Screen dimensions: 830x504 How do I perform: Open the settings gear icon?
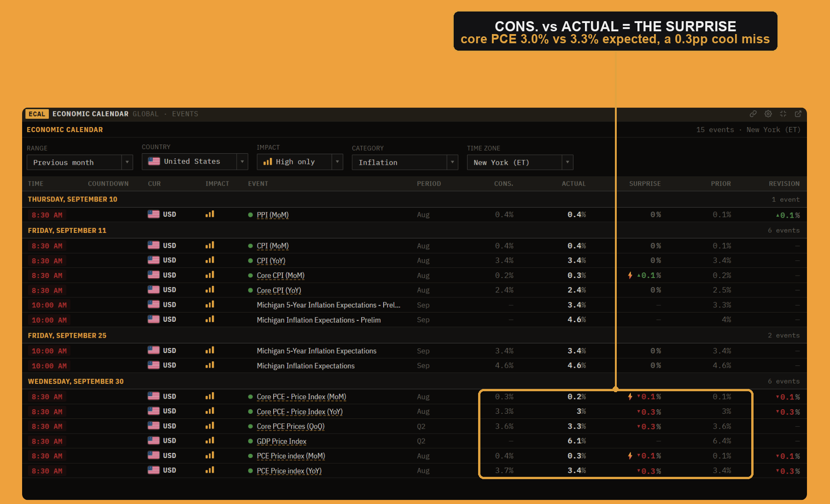coord(768,114)
